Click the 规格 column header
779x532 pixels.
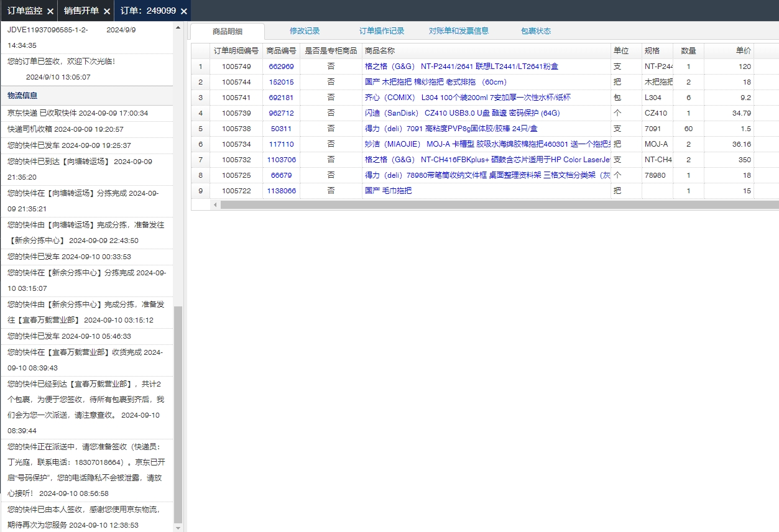point(657,51)
